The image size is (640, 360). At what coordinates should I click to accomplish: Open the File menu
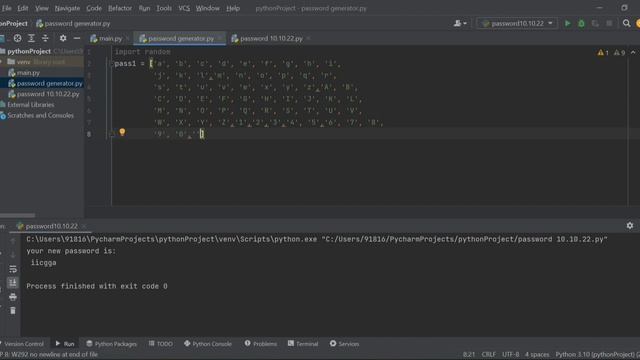point(7,8)
